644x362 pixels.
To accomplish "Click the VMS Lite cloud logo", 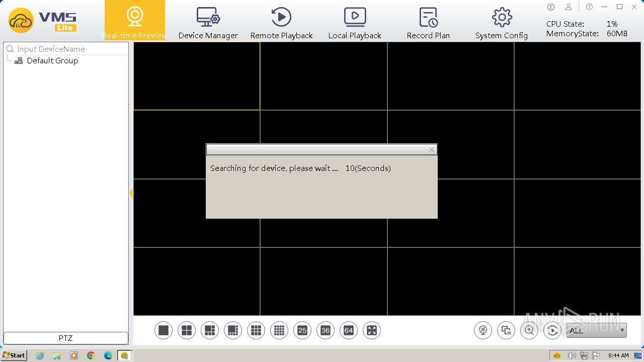I will [x=21, y=21].
